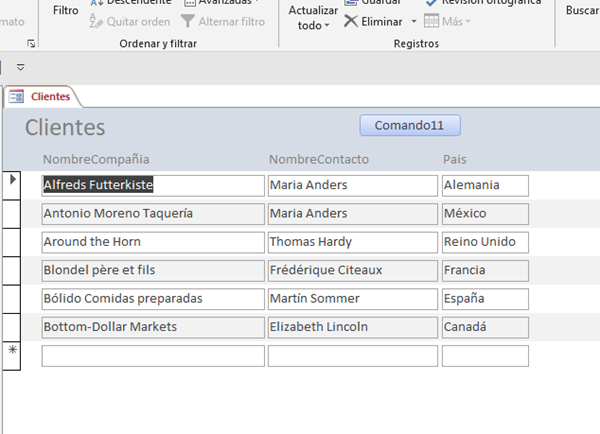
Task: Click the Buscar button in the ribbon
Action: [x=582, y=10]
